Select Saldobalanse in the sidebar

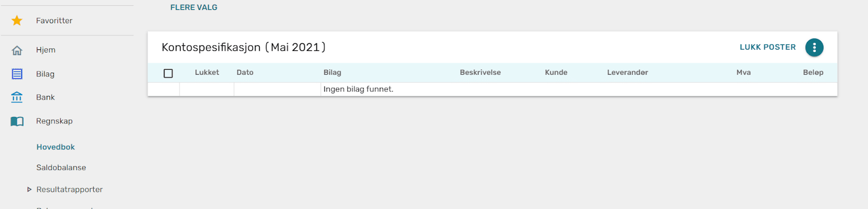[x=61, y=168]
